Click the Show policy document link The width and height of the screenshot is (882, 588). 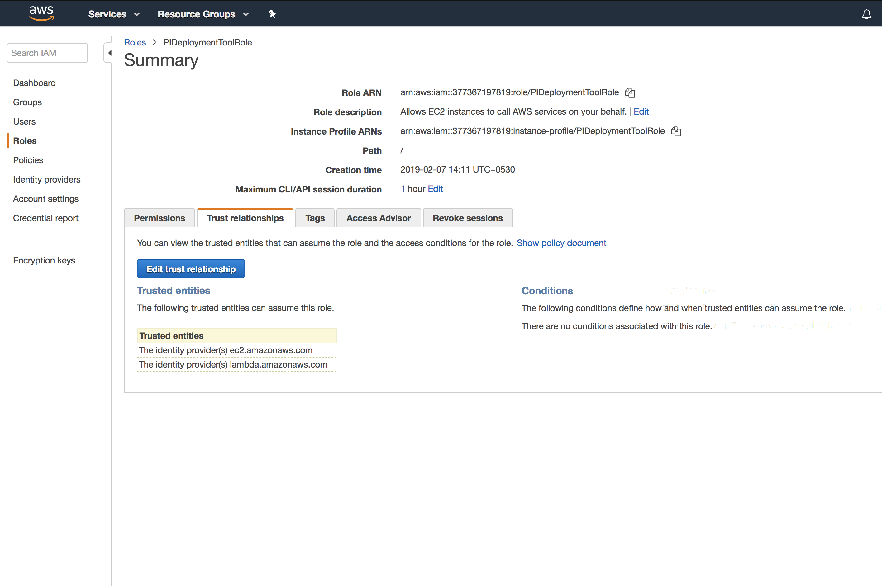pos(561,243)
